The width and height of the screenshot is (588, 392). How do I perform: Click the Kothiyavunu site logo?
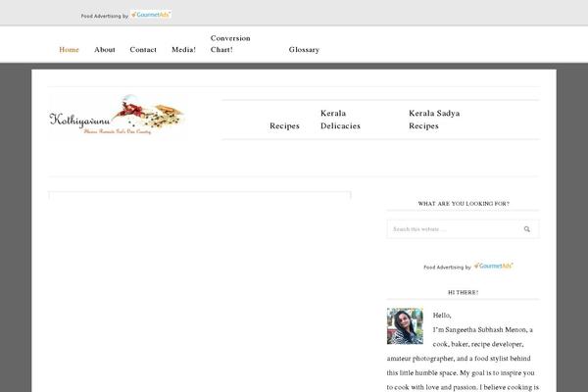117,115
